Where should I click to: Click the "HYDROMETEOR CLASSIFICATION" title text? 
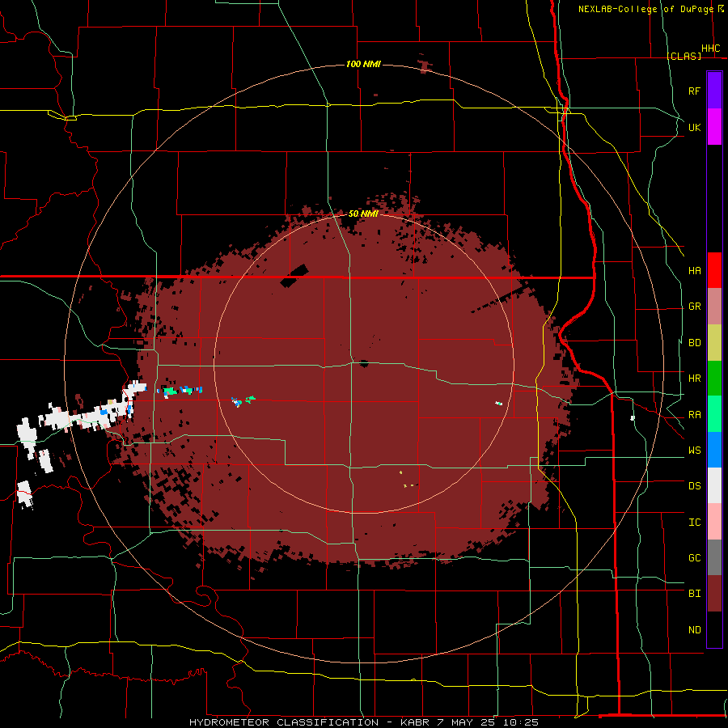pos(284,722)
